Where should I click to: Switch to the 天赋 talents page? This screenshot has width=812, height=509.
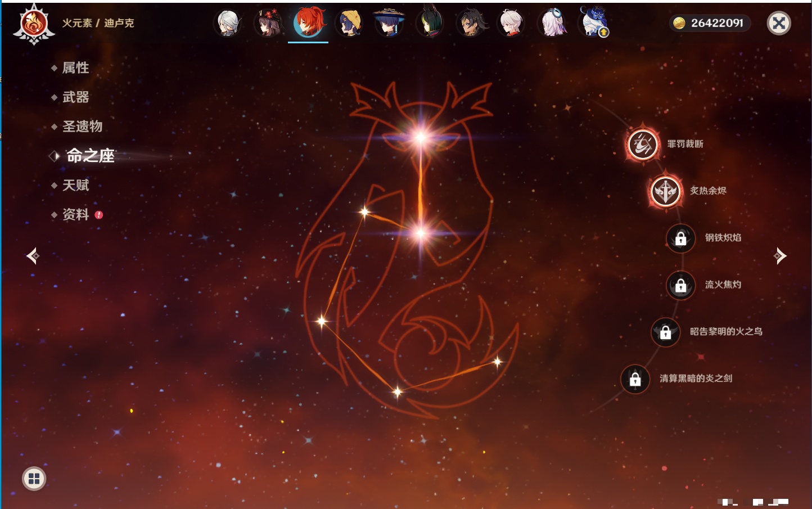point(75,185)
